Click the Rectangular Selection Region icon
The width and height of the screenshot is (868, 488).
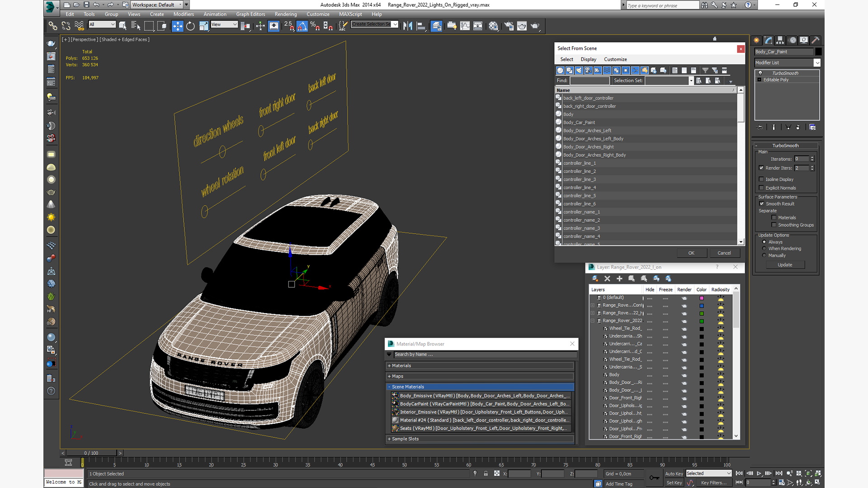pos(149,26)
